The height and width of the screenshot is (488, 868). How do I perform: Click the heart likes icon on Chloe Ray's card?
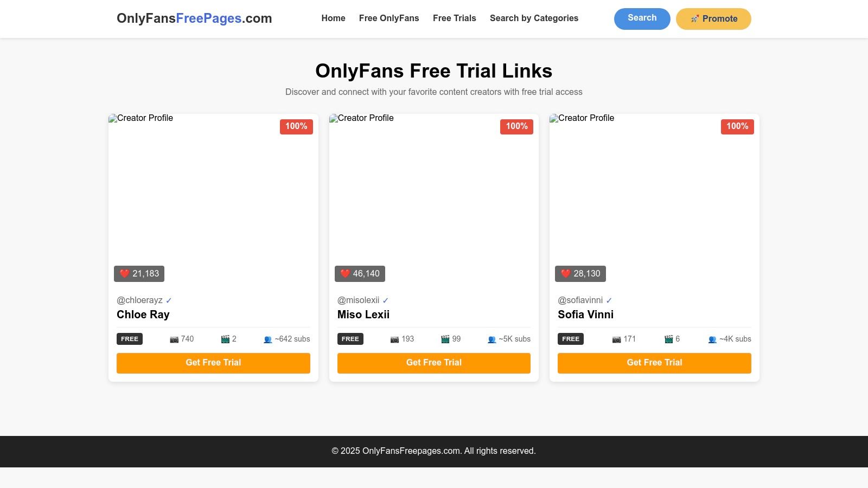point(124,274)
